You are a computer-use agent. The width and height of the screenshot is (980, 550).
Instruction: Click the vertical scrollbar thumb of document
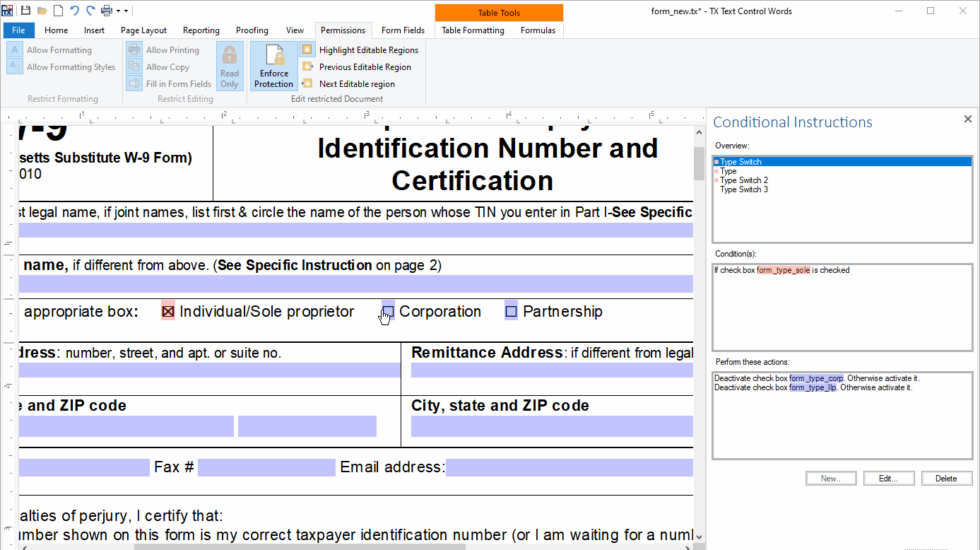[699, 164]
